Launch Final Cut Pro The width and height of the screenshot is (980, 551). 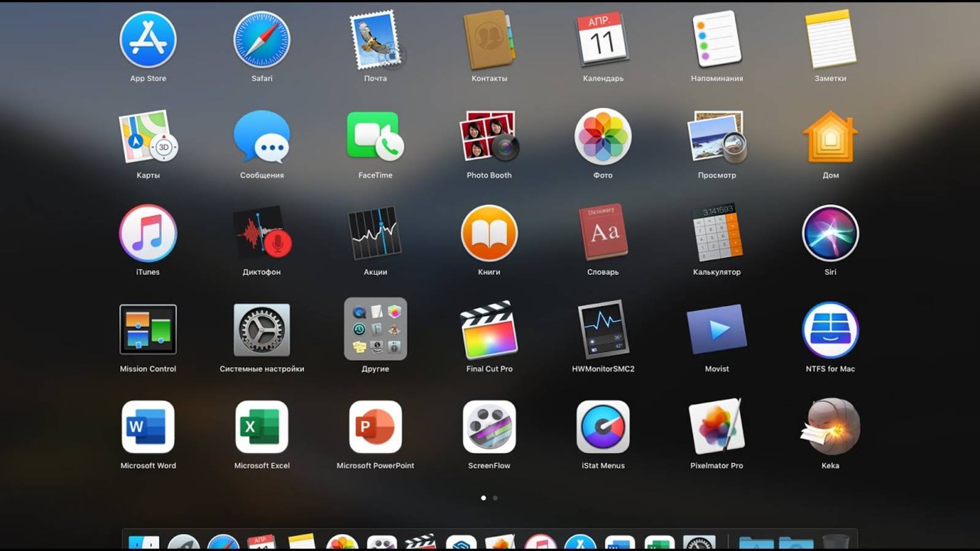(x=488, y=331)
